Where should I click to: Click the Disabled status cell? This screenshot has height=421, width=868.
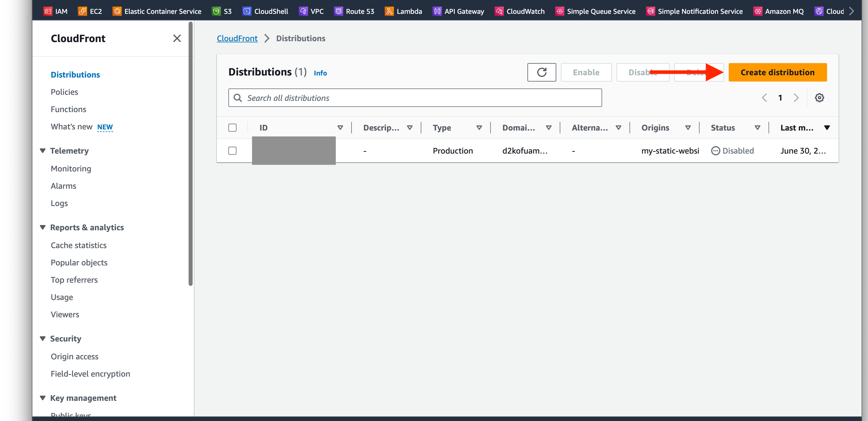[732, 150]
